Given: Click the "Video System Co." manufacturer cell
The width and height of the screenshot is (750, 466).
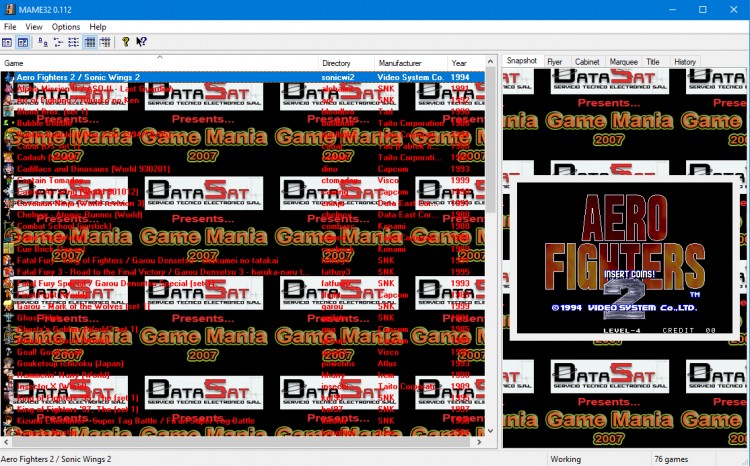Looking at the screenshot, I should click(410, 77).
